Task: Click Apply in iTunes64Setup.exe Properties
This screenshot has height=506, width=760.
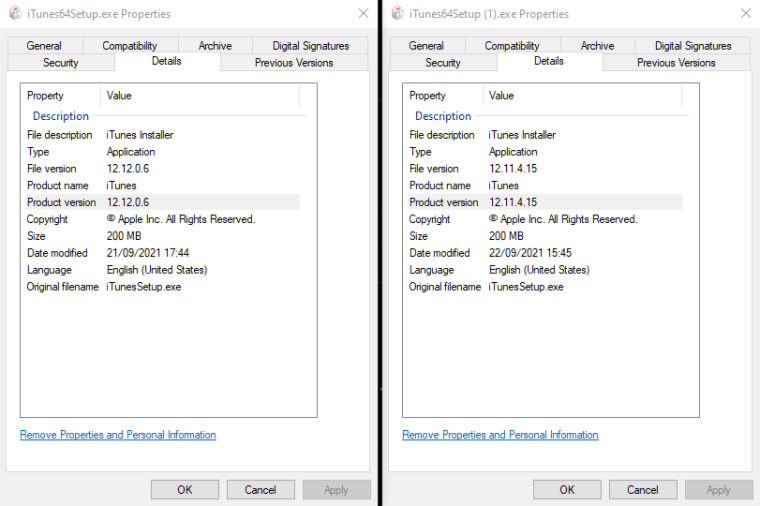Action: pyautogui.click(x=336, y=490)
